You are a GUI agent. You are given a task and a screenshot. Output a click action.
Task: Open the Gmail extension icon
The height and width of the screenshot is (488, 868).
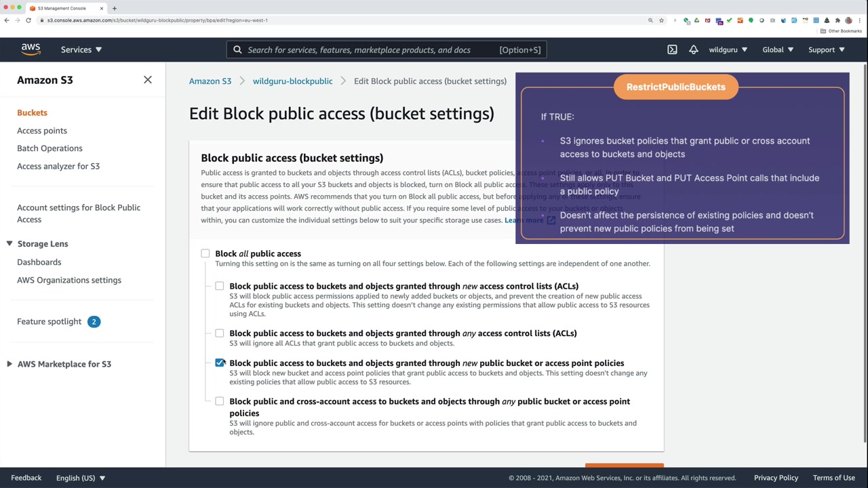pyautogui.click(x=707, y=20)
